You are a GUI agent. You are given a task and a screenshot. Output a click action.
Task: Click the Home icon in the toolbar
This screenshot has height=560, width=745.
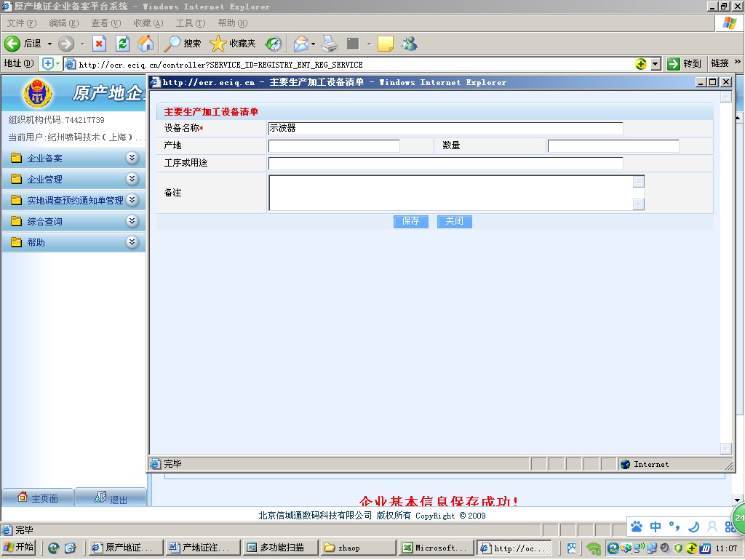pyautogui.click(x=146, y=44)
